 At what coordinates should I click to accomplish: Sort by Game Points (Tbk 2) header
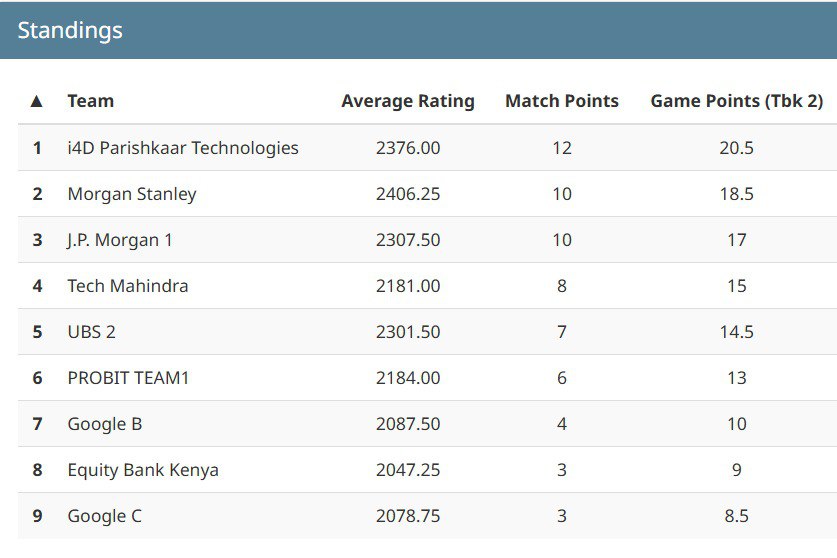(736, 101)
